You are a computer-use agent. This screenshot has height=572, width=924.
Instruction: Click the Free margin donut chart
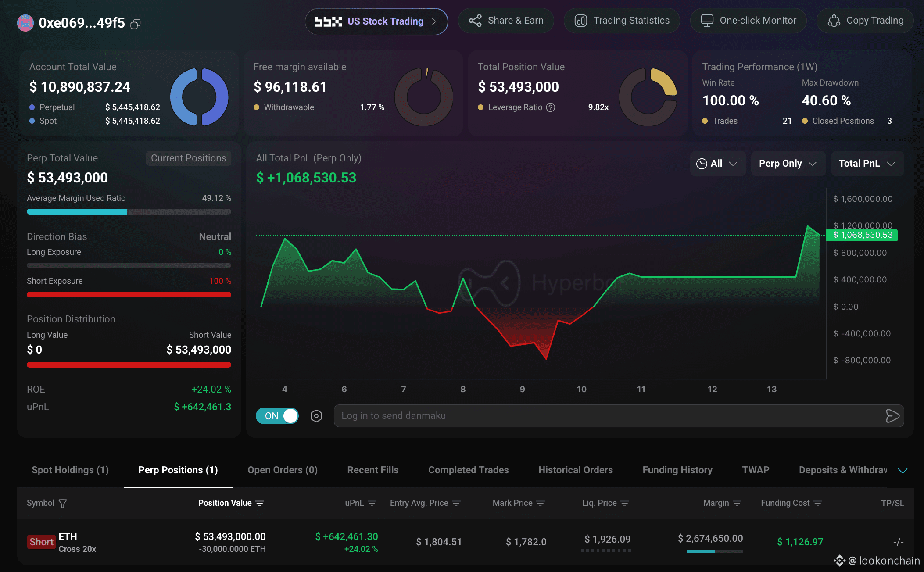[424, 97]
